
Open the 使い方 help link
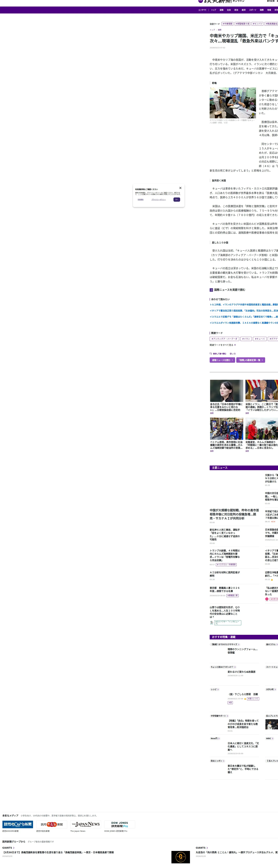[x=233, y=354]
